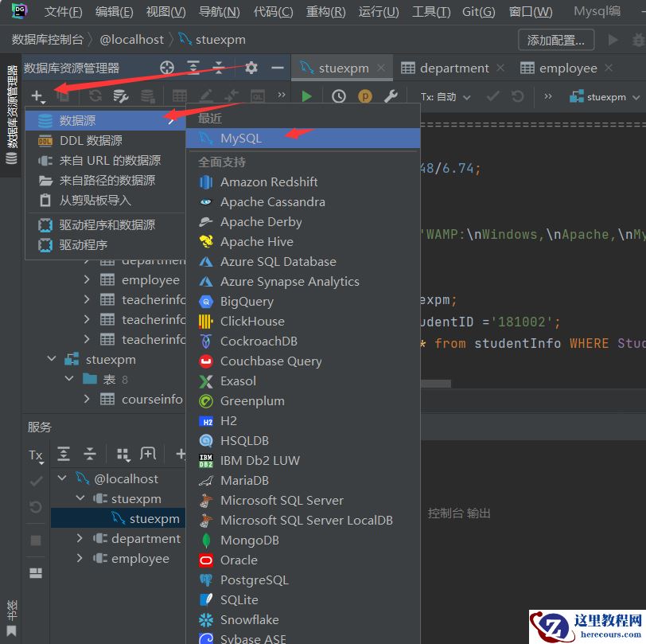Screen dimensions: 646x644
Task: Click the database explorer gear settings icon
Action: [251, 68]
